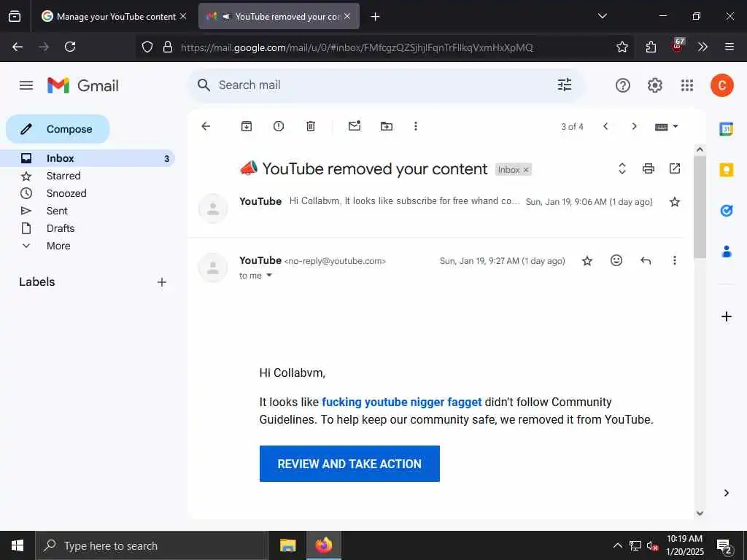747x560 pixels.
Task: Open Google Calendar side panel
Action: point(726,128)
